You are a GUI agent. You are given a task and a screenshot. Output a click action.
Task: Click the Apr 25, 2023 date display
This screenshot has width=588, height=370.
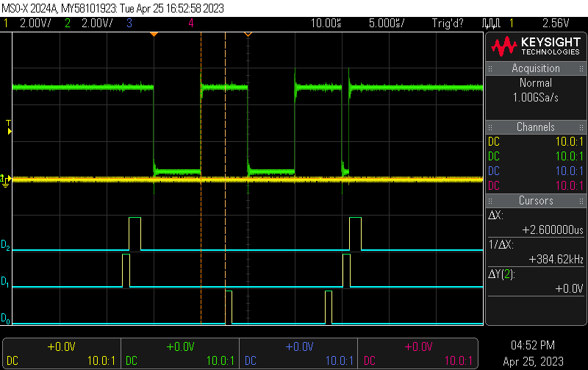pyautogui.click(x=533, y=361)
